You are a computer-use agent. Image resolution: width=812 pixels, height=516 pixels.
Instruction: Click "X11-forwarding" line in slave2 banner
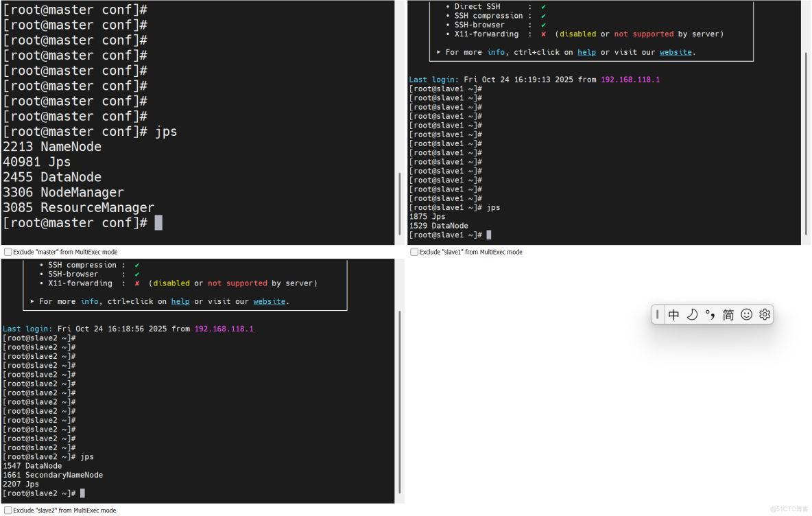(179, 283)
